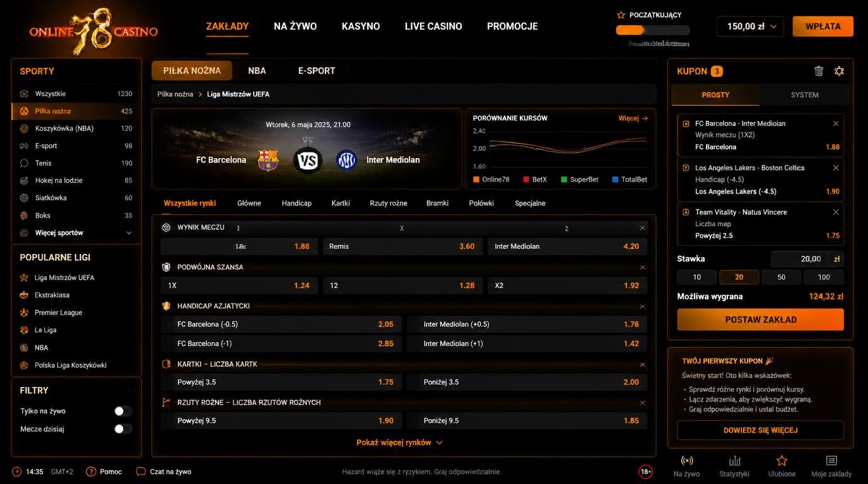Open Na żywo live icon in bottom bar

coord(687,466)
